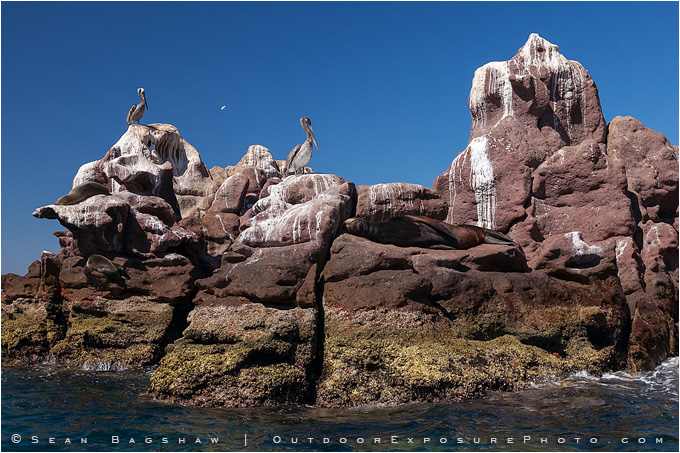Click the dark ocean water at bottom left
Image resolution: width=680 pixels, height=453 pixels.
[60, 405]
